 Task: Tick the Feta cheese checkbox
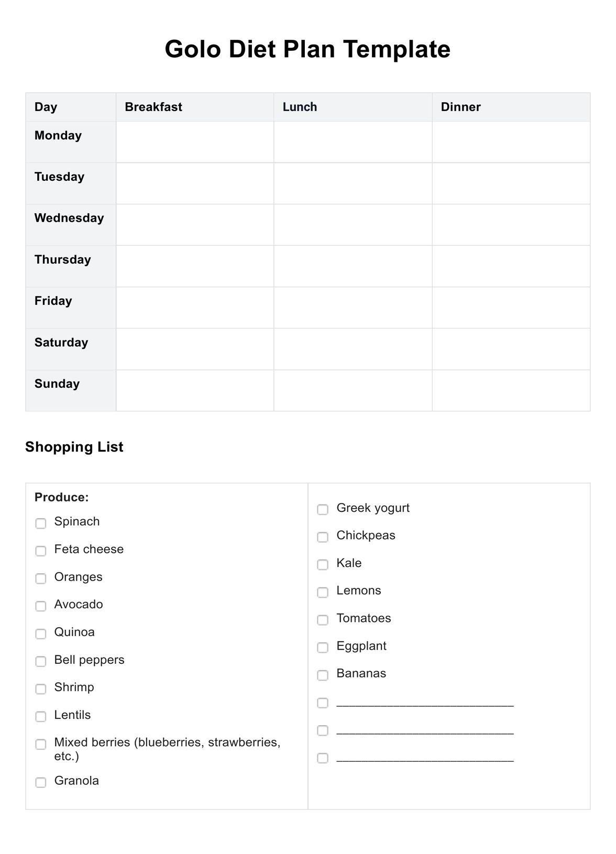click(x=41, y=551)
